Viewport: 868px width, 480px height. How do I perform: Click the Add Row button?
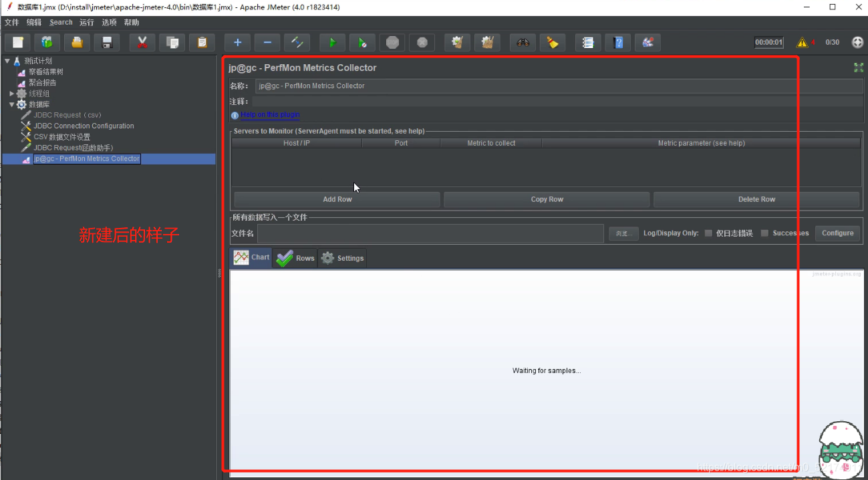coord(337,199)
